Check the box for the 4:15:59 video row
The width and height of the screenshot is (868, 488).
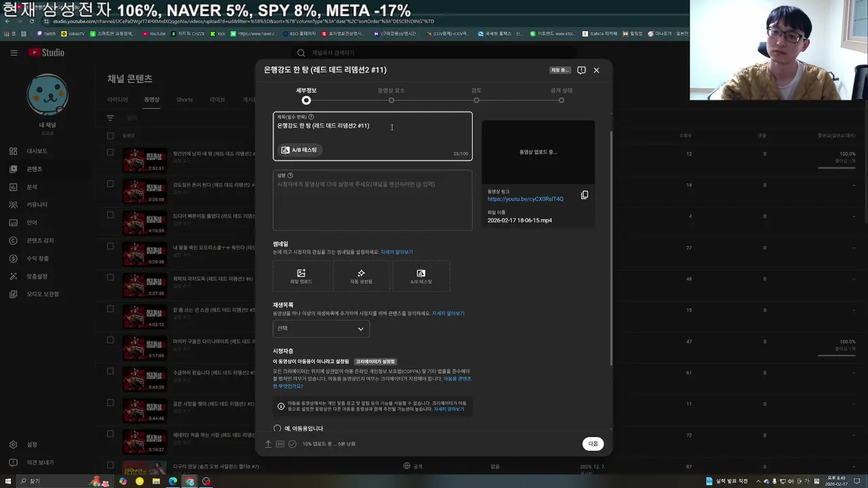click(x=111, y=215)
